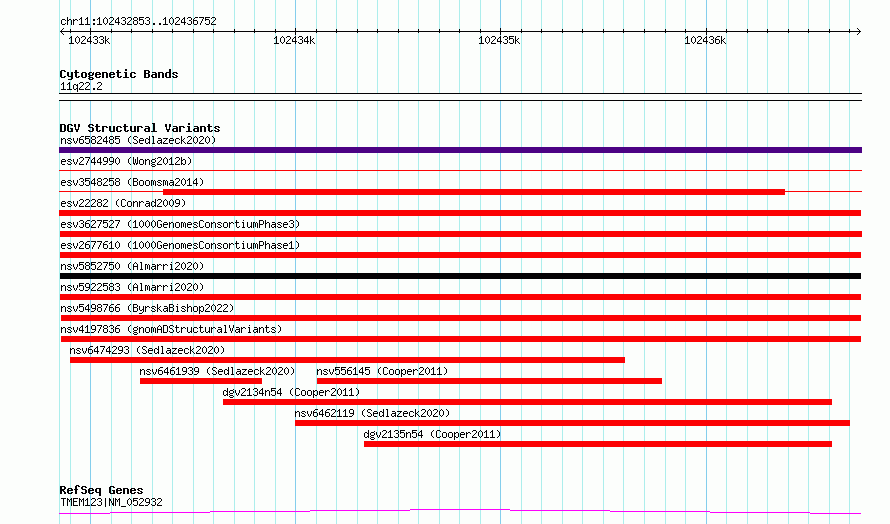Image resolution: width=890 pixels, height=524 pixels.
Task: Open the nsv556145 (Cooper2011) label
Action: coord(382,371)
